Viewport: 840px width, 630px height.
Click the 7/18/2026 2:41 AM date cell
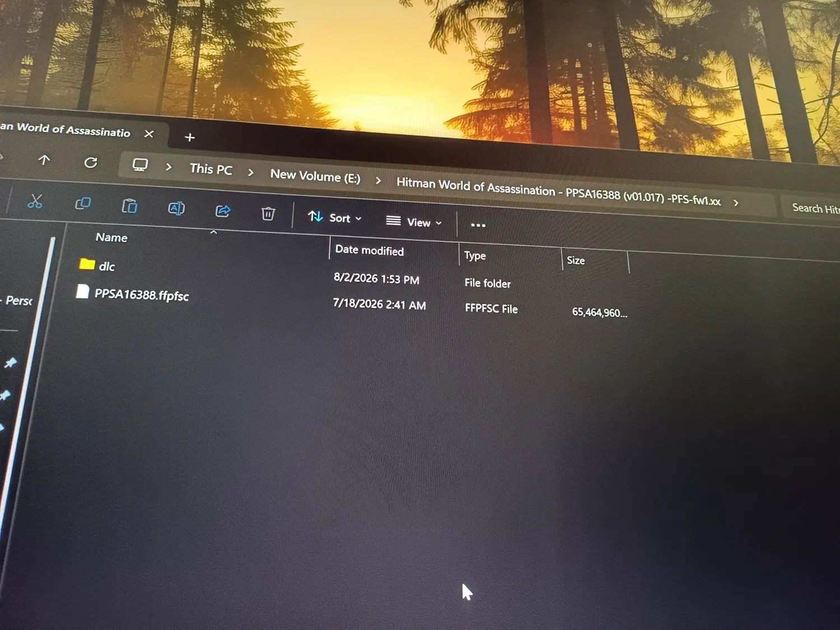click(379, 304)
